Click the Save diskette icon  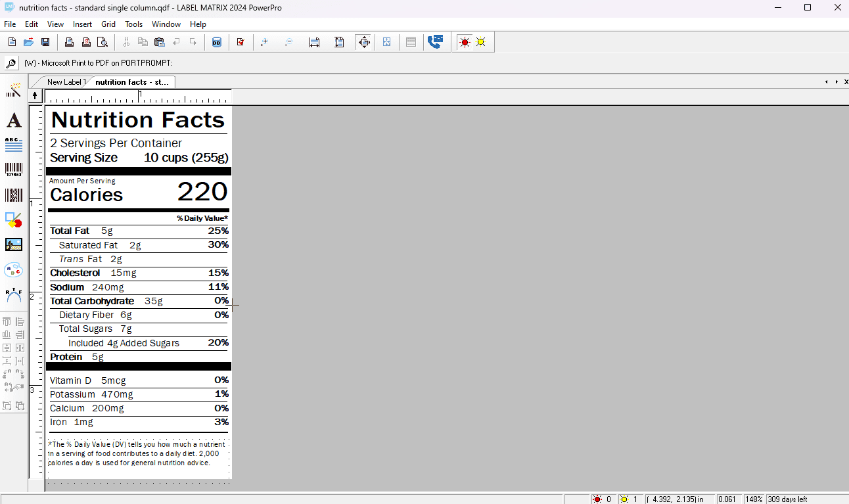pos(45,42)
